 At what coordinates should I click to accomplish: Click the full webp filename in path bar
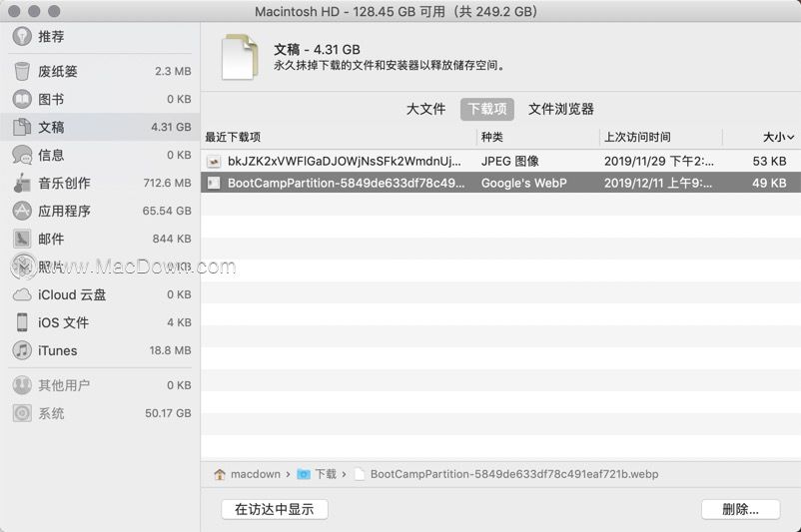tap(514, 474)
